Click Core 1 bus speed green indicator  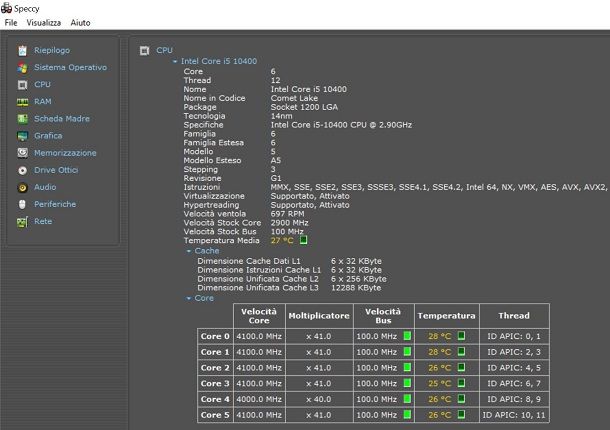point(407,352)
